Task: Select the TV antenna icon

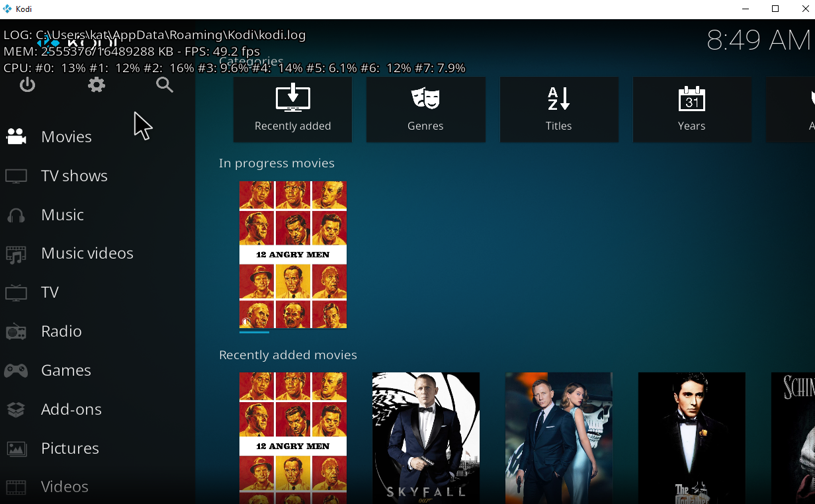Action: (x=16, y=292)
